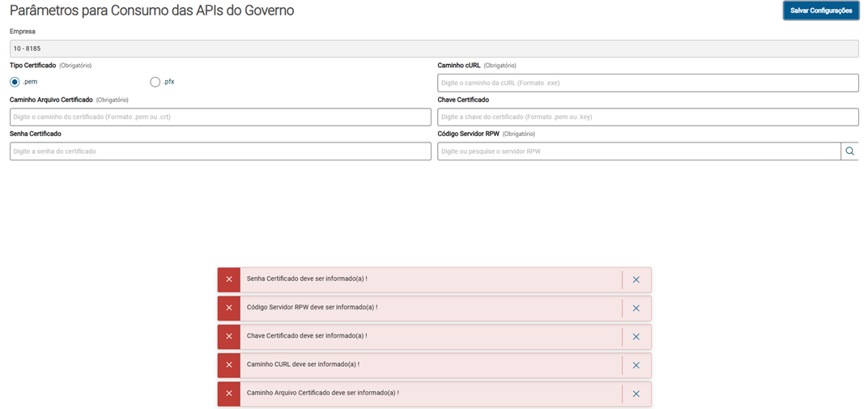Viewport: 868px width, 409px height.
Task: Focus the Caminho cURL input field
Action: pyautogui.click(x=648, y=83)
